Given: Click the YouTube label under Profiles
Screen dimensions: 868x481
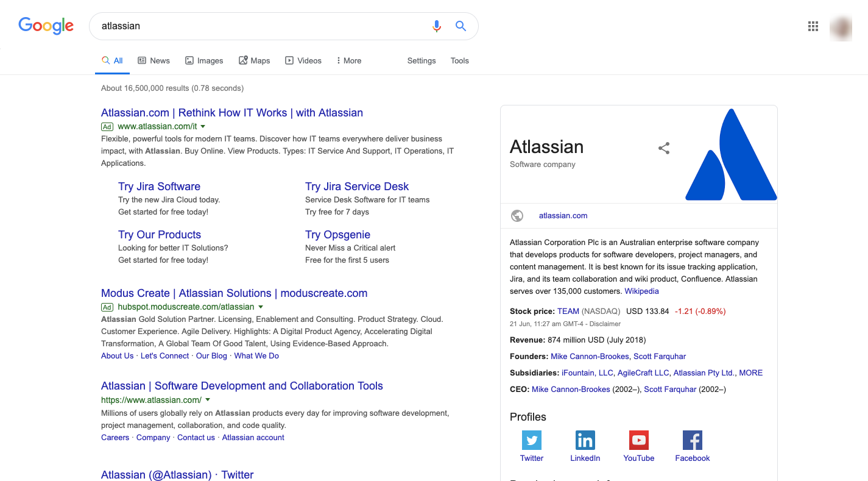Looking at the screenshot, I should tap(639, 458).
